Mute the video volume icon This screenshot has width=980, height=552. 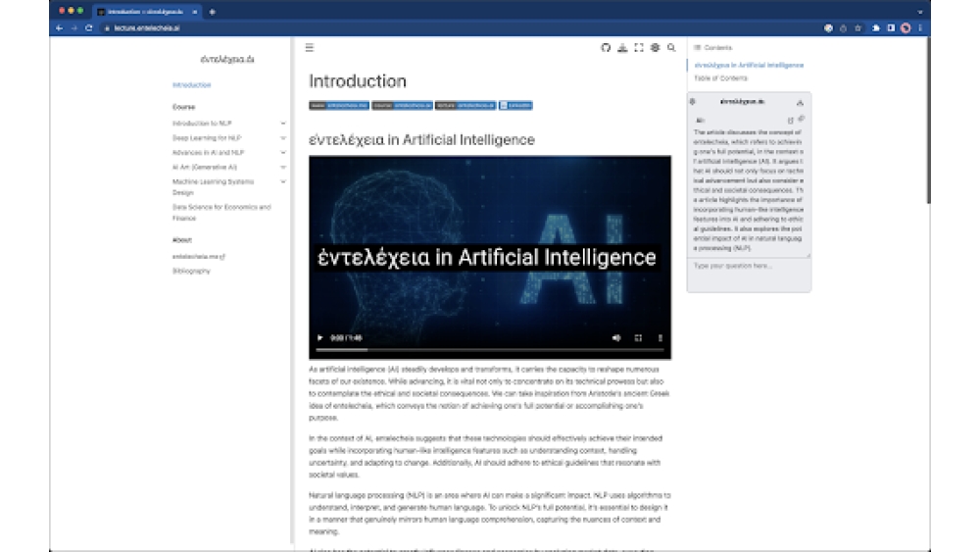(616, 337)
